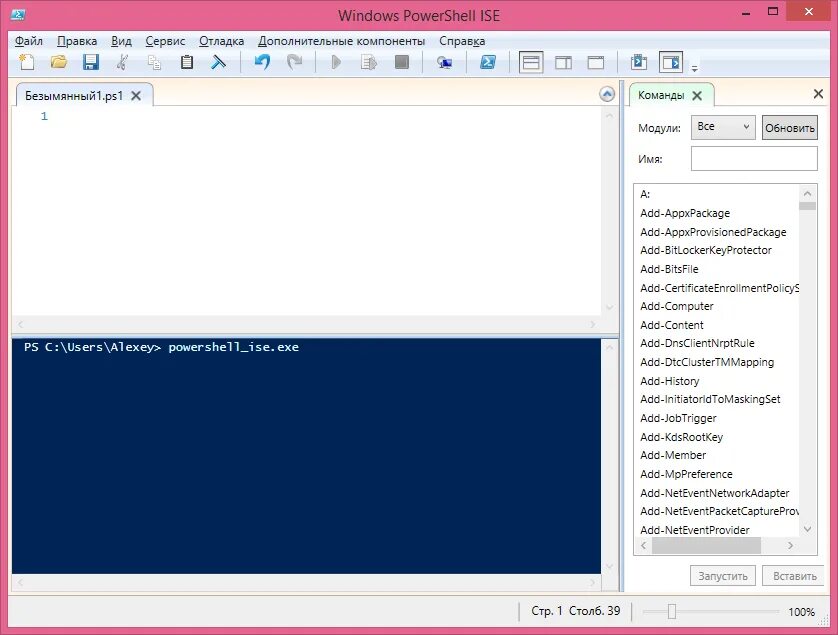This screenshot has height=635, width=838.
Task: Open toolbar overflow options arrow
Action: click(x=695, y=68)
